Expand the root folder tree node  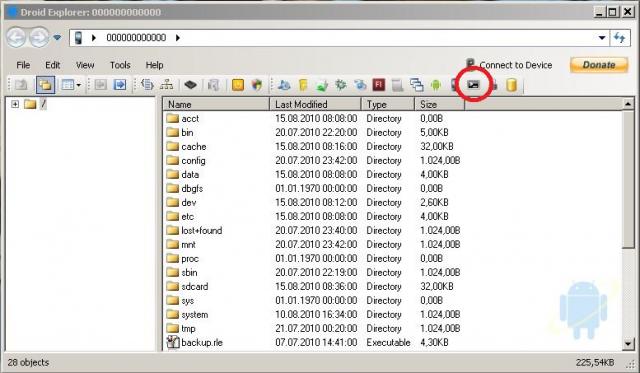[x=15, y=104]
